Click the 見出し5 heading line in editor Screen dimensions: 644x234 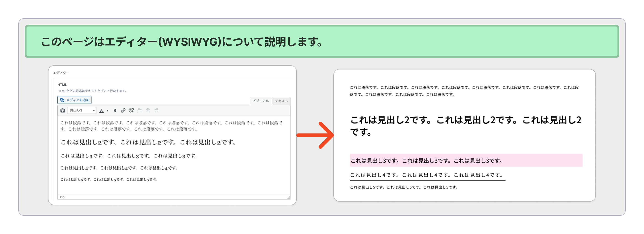point(109,180)
